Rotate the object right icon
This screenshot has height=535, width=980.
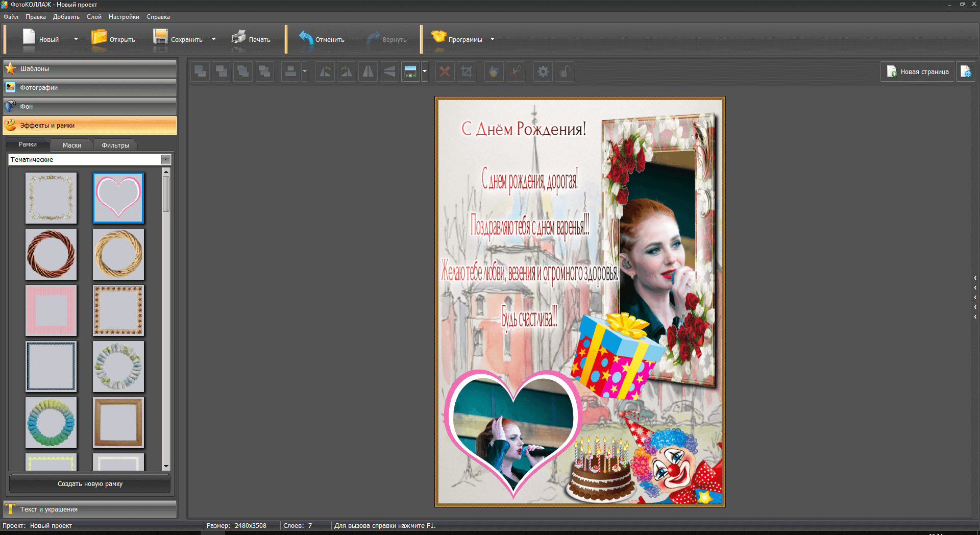point(347,71)
